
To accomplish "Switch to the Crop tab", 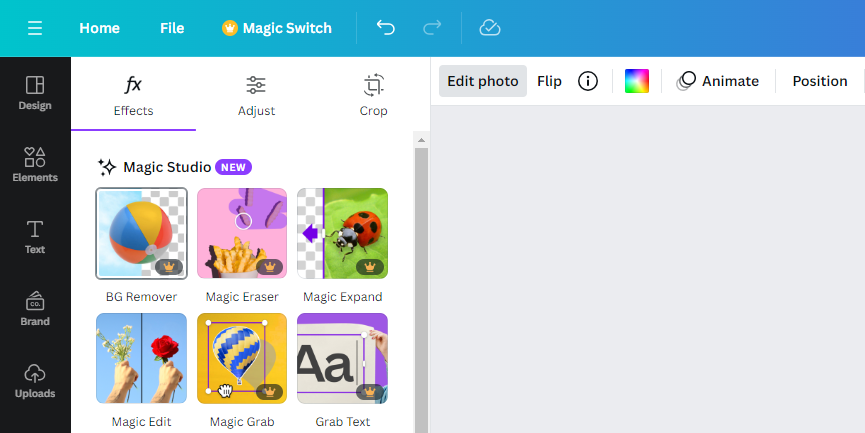I will tap(373, 95).
